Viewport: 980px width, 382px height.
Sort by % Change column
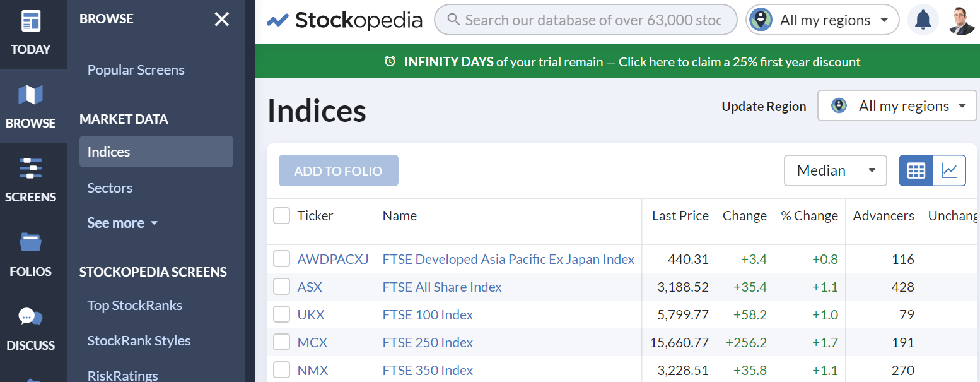pyautogui.click(x=810, y=215)
